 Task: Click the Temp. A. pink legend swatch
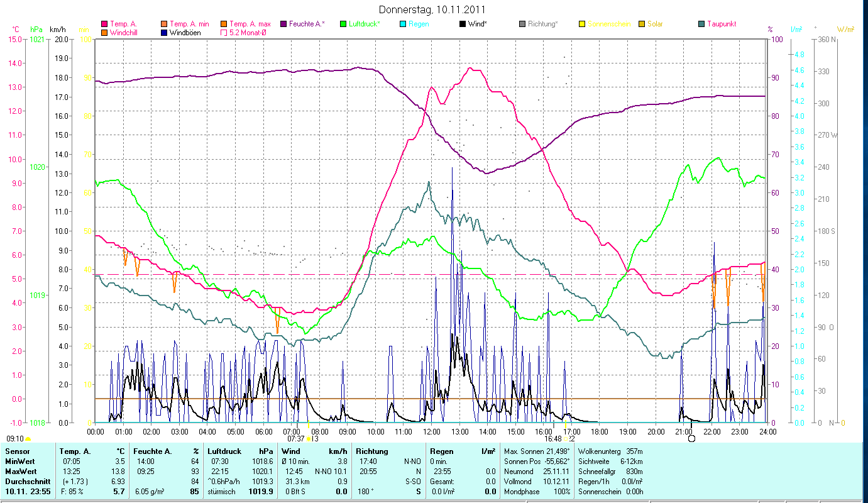tap(104, 24)
